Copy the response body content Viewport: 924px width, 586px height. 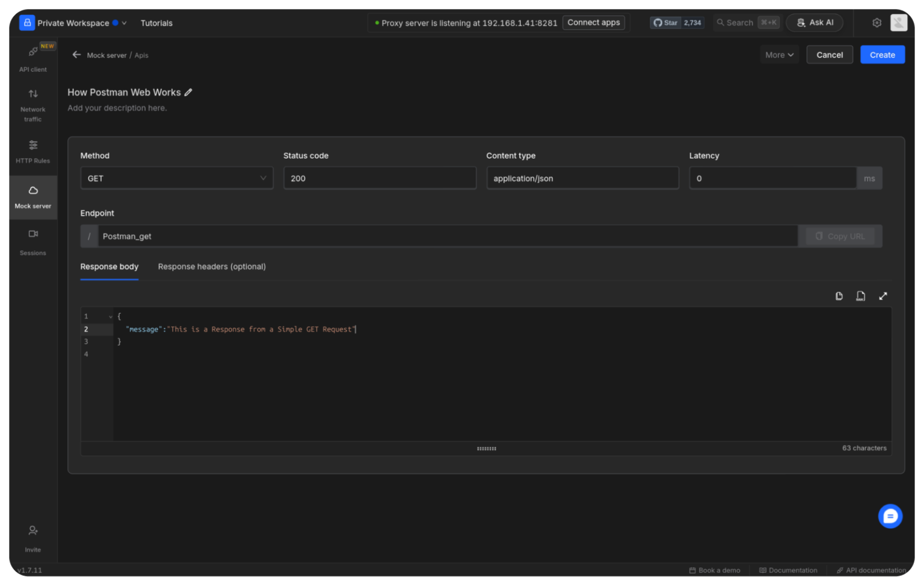coord(839,296)
